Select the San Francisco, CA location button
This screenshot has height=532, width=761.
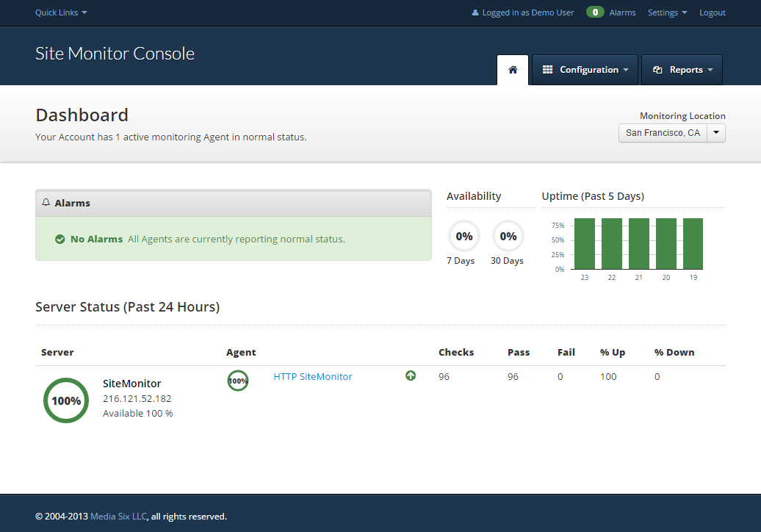(663, 133)
